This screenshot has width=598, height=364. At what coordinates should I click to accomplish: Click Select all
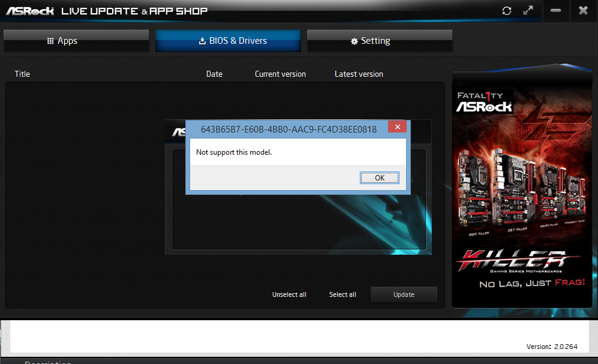(x=342, y=294)
